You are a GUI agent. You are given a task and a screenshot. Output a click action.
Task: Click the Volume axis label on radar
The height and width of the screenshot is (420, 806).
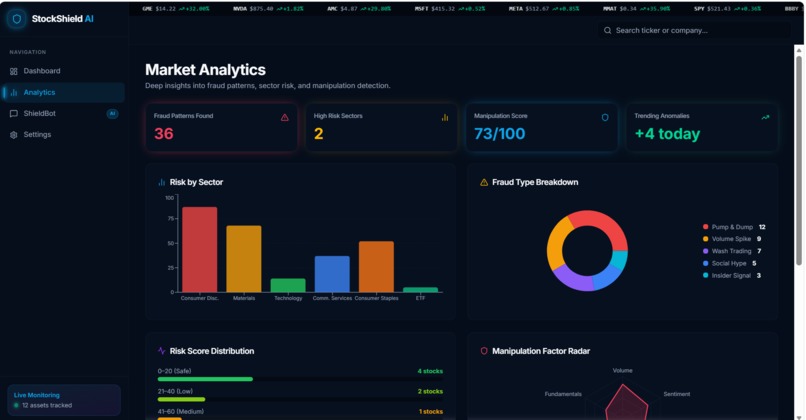[622, 370]
